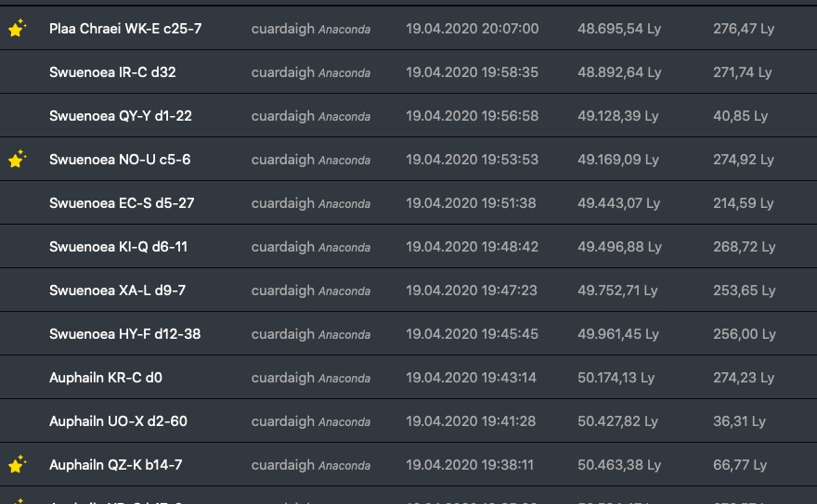View the Swuenoea XA-L d9-7 system
This screenshot has width=817, height=504.
[117, 291]
